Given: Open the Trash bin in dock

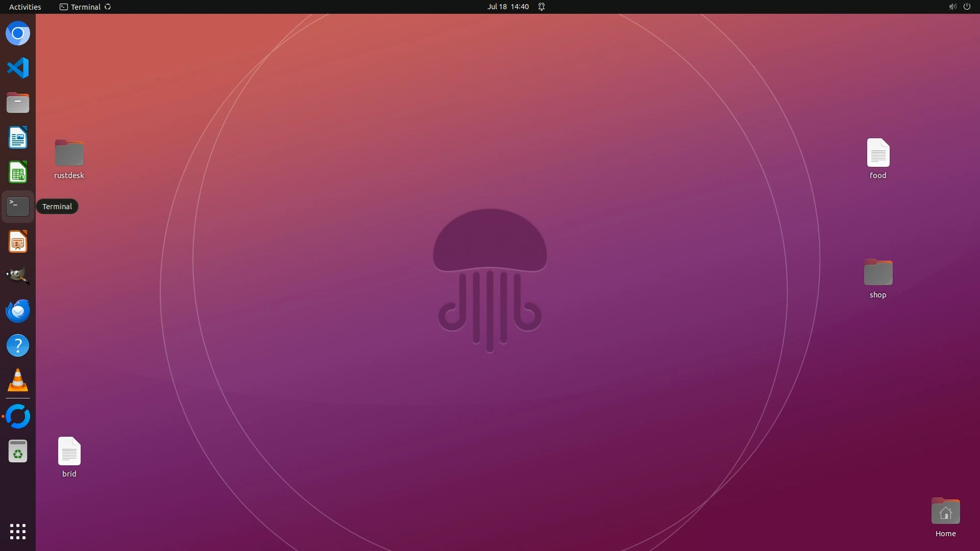Looking at the screenshot, I should pyautogui.click(x=18, y=452).
